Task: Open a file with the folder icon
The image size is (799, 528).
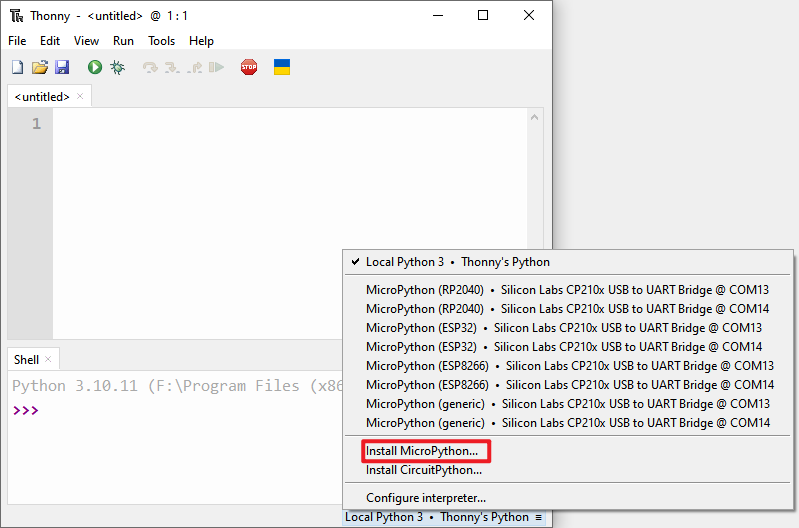Action: click(40, 67)
